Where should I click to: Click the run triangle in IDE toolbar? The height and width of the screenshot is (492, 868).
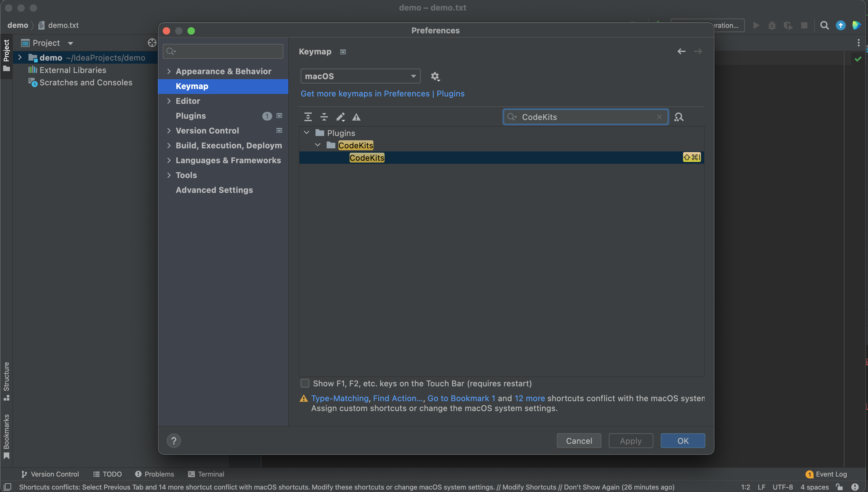click(756, 25)
